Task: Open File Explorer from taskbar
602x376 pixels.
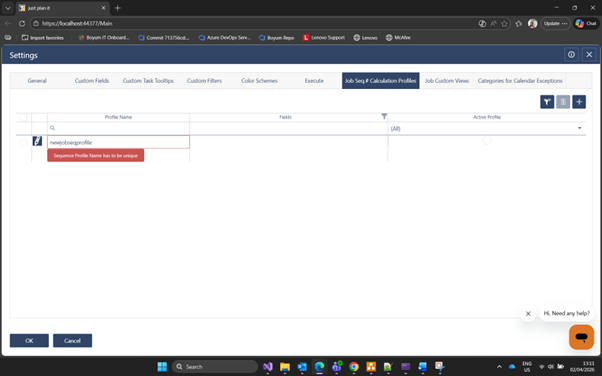Action: pos(285,367)
